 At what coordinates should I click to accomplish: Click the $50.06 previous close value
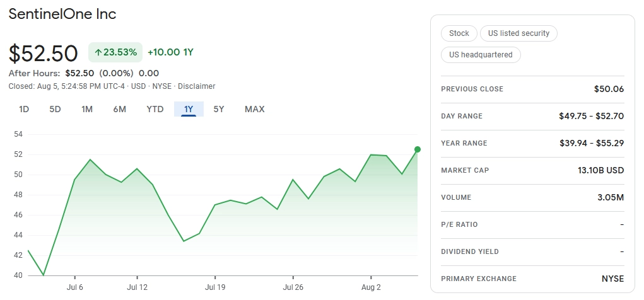(609, 89)
